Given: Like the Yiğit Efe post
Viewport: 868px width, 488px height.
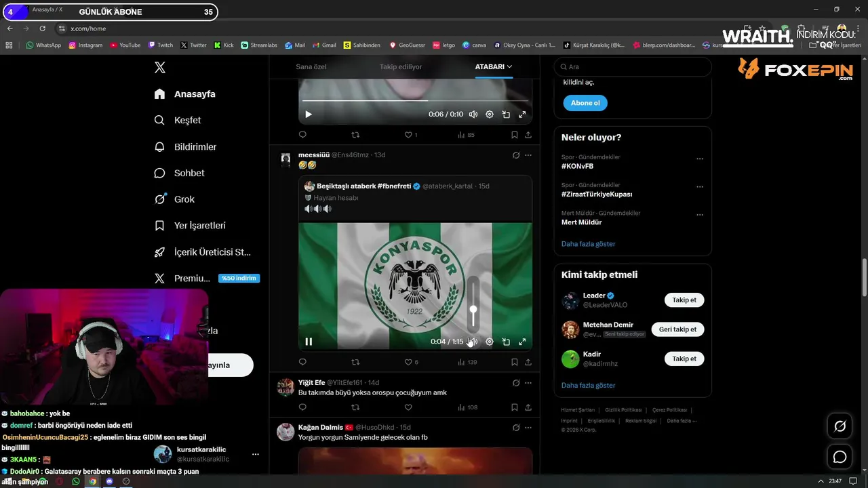Looking at the screenshot, I should click(408, 407).
